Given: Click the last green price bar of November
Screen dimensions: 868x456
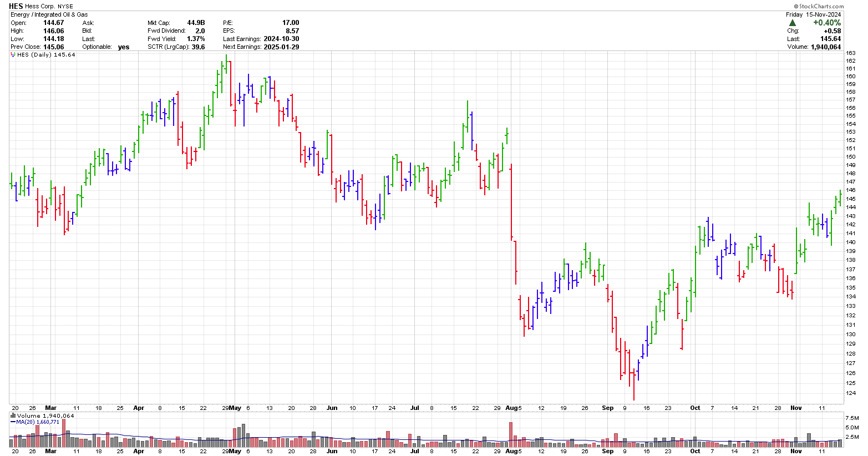Looking at the screenshot, I should pyautogui.click(x=840, y=198).
